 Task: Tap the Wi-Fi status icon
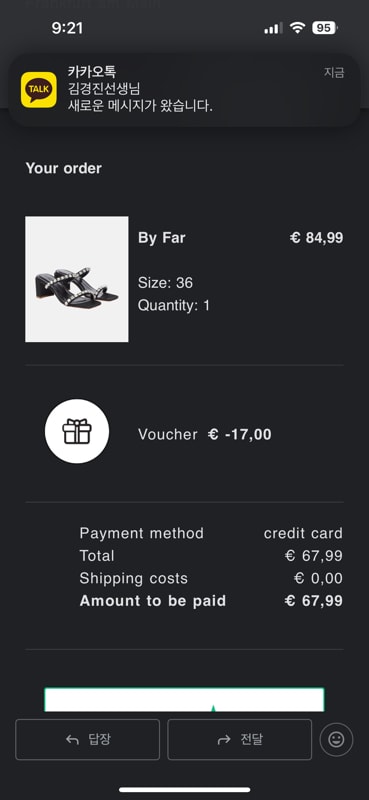[297, 28]
